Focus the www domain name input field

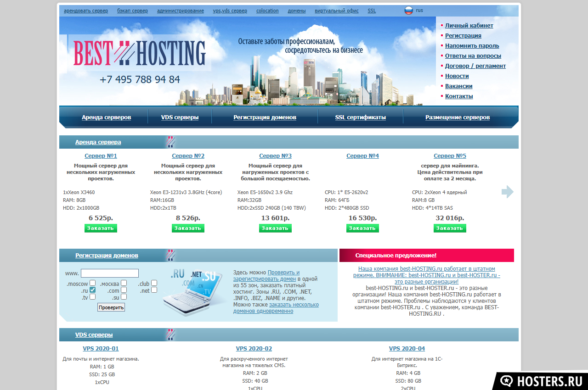tap(109, 273)
